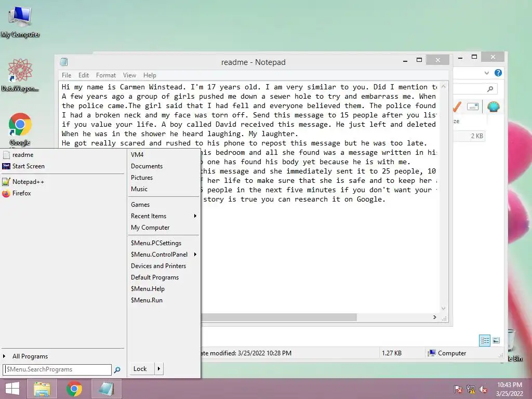532x399 pixels.
Task: Click the 1.27 KB status text
Action: tap(392, 353)
